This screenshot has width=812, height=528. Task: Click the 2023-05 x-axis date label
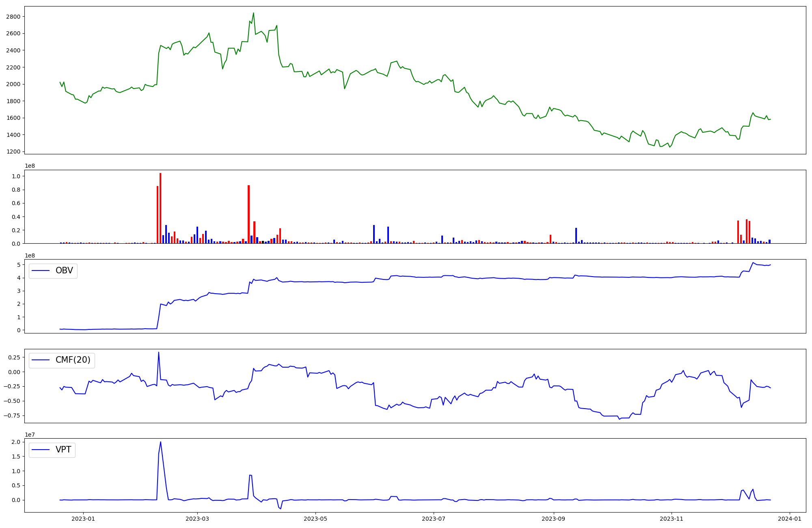tap(315, 518)
